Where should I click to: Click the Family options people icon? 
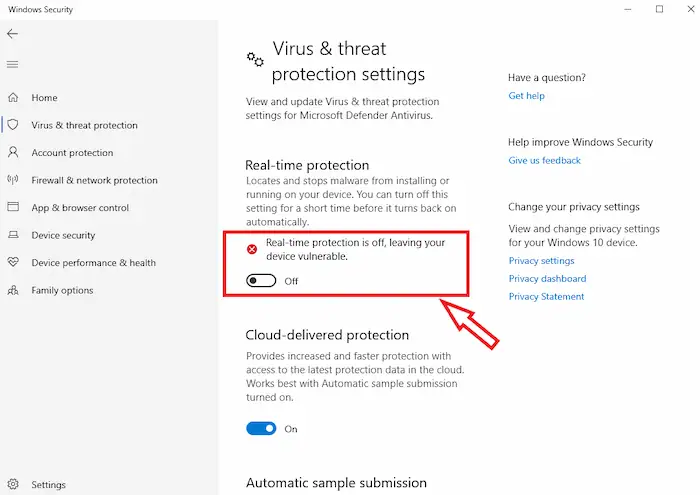point(12,290)
